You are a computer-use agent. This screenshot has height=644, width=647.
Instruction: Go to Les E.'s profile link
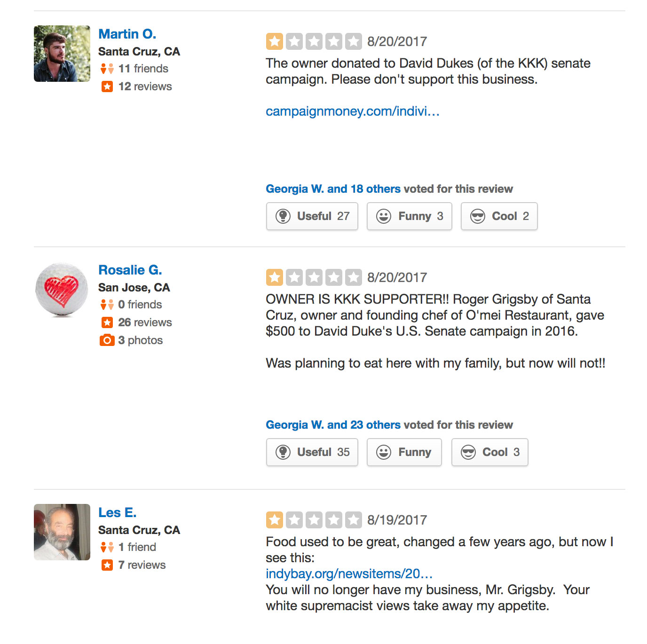pos(117,512)
